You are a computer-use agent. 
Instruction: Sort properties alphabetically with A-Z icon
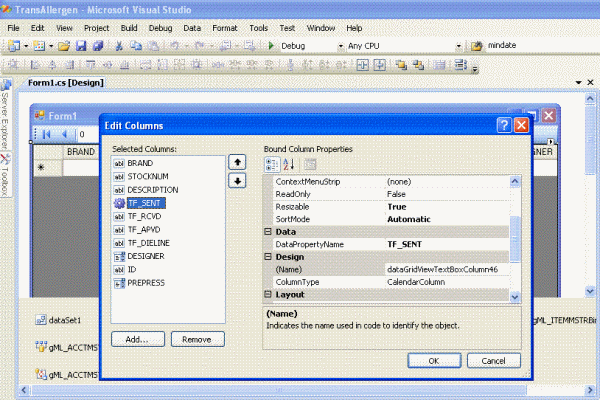289,165
